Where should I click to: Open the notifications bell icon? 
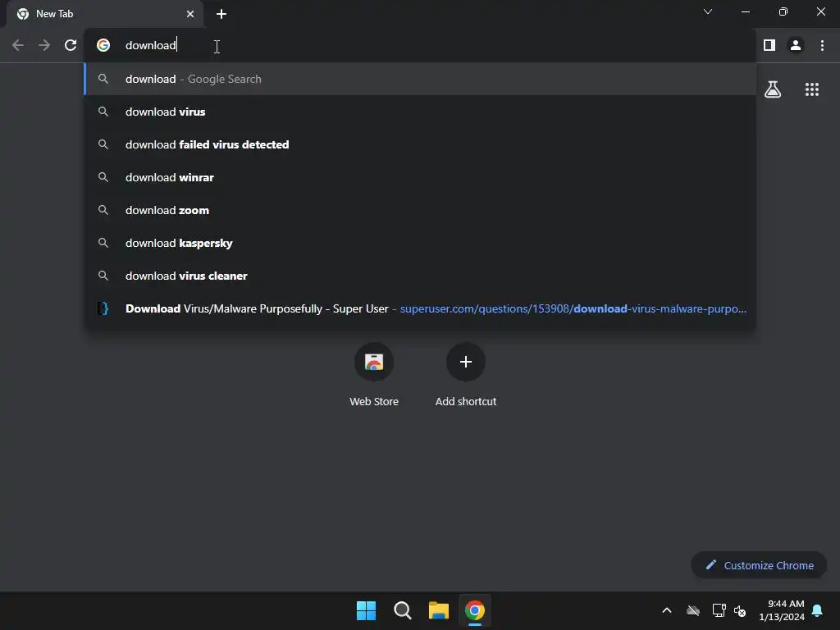pyautogui.click(x=818, y=610)
